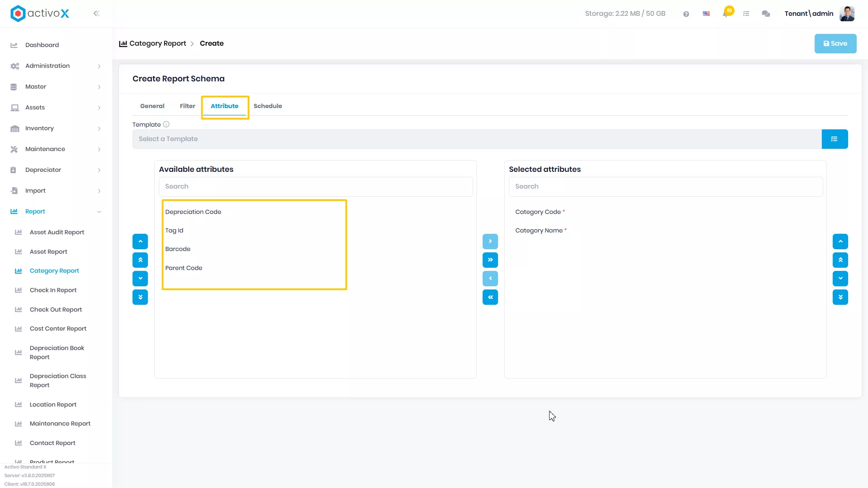Open notifications bell icon

click(x=726, y=14)
